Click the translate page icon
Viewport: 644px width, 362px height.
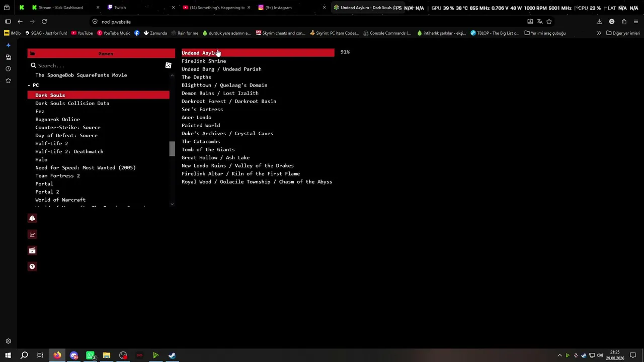click(x=540, y=22)
